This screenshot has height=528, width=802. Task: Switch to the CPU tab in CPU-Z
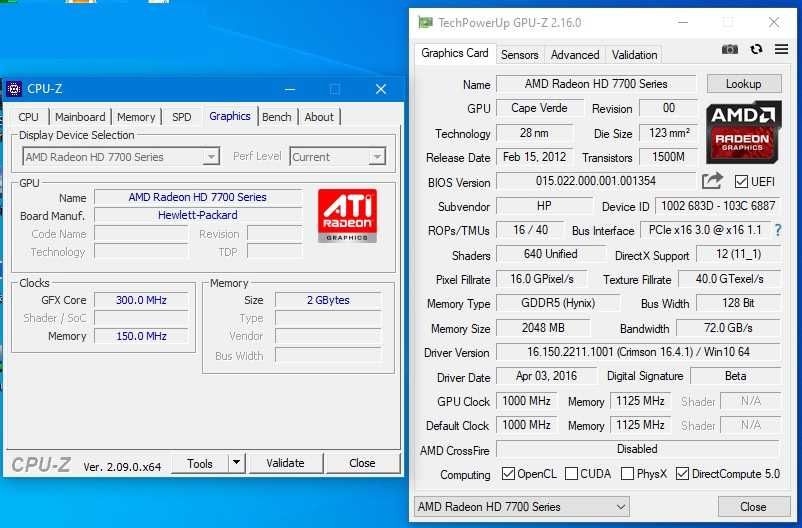[28, 117]
